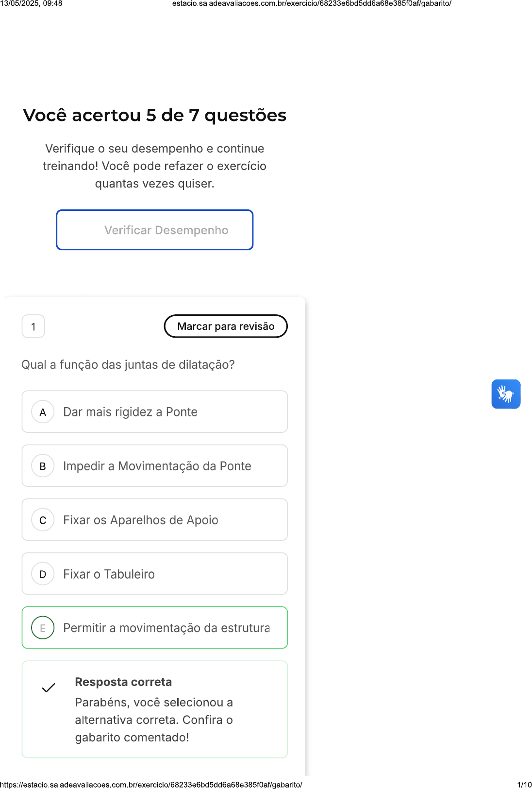The height and width of the screenshot is (789, 532).
Task: Click the "Resposta correta" feedback title
Action: tap(123, 682)
